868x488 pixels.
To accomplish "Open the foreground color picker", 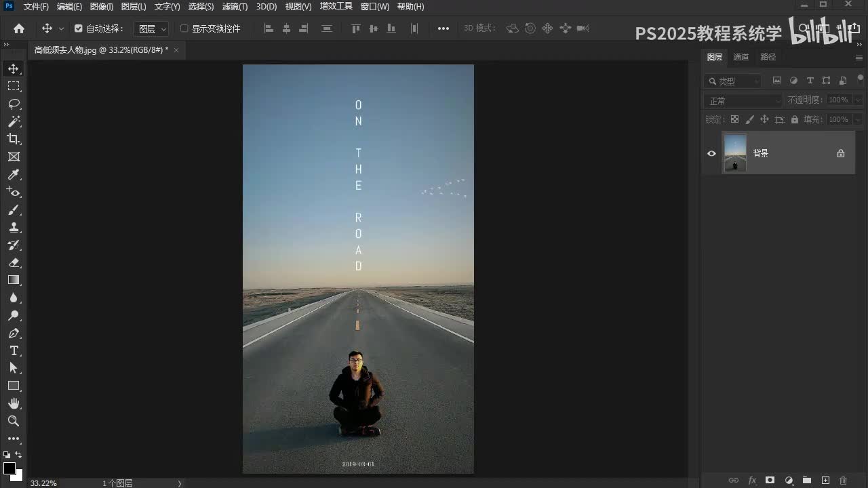I will click(9, 468).
